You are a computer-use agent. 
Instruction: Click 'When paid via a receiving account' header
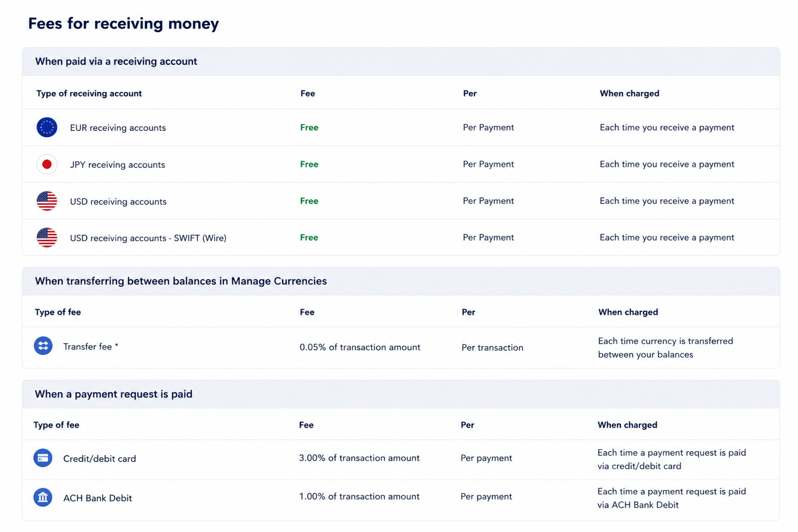pos(116,61)
